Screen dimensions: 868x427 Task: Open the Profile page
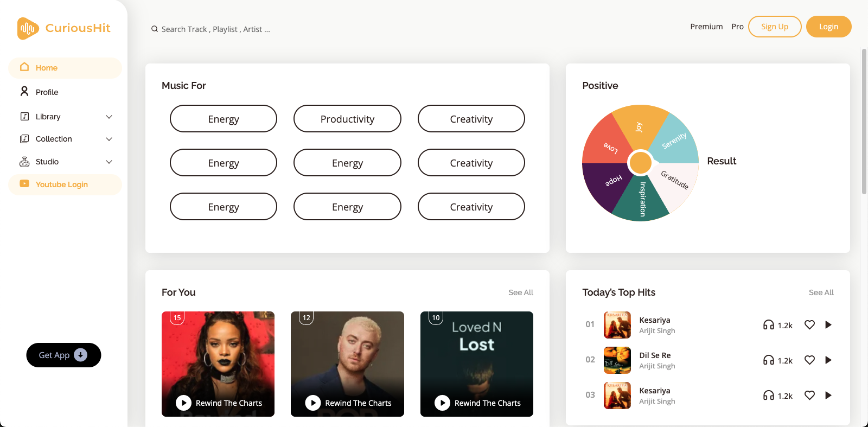[x=47, y=92]
